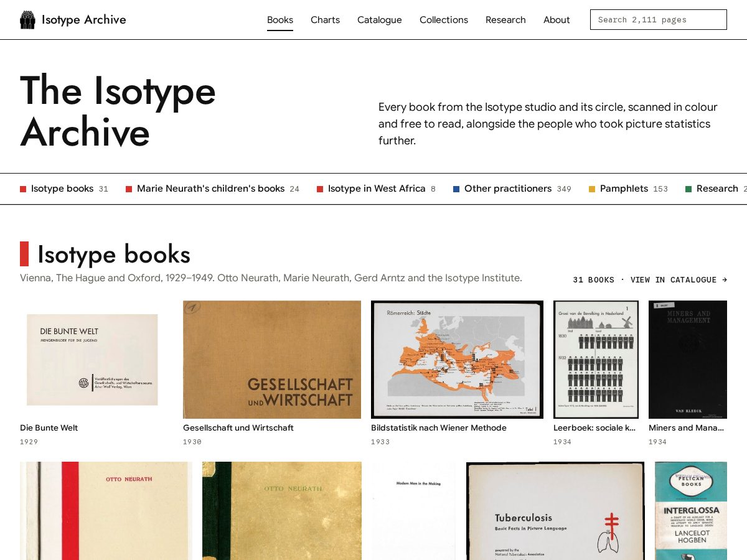
Task: Jump to Isotype in West Africa category
Action: tap(376, 189)
